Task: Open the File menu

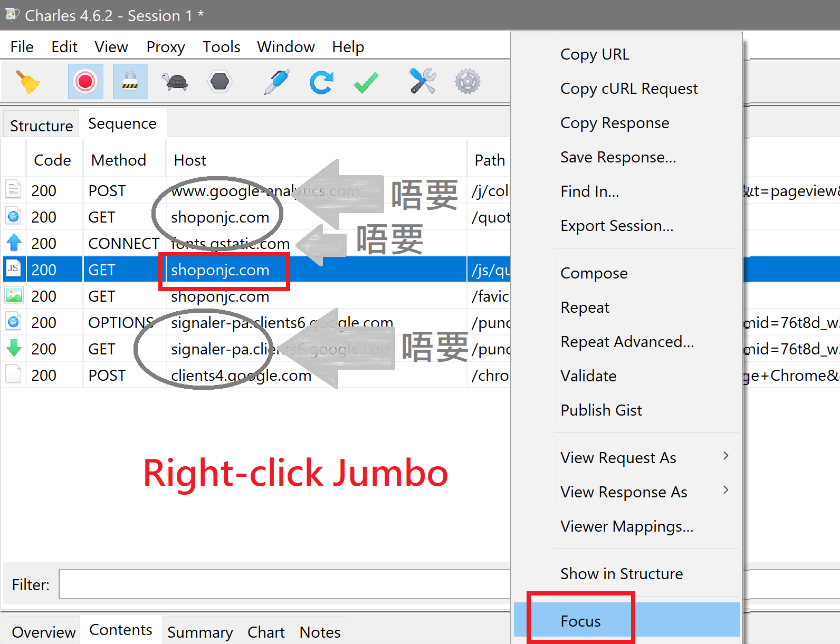Action: 22,47
